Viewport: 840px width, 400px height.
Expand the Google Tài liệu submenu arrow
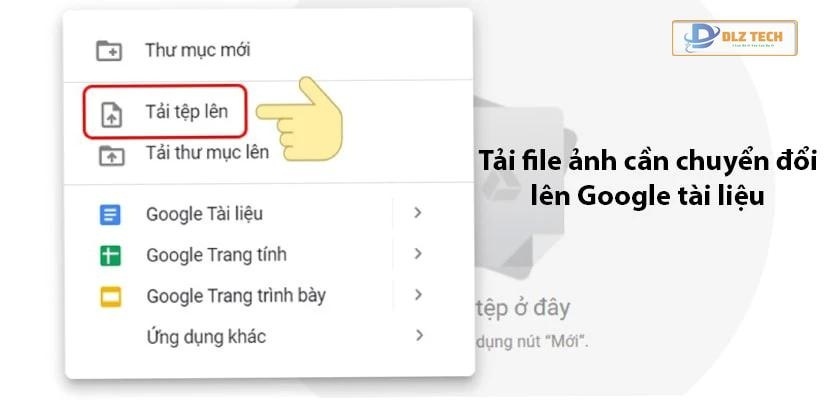[x=418, y=213]
